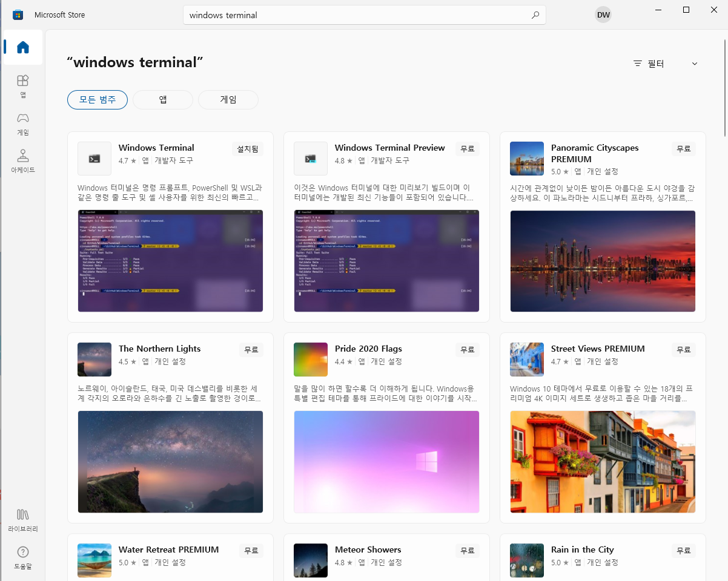728x581 pixels.
Task: Click the chevron next to 필터
Action: coord(695,64)
